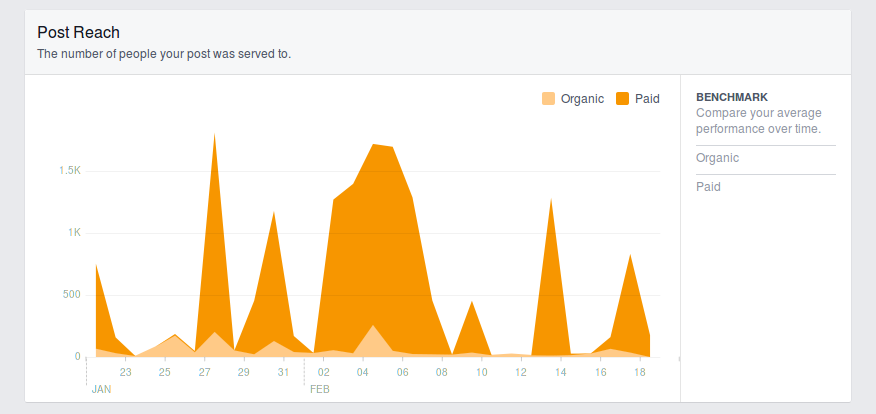Click the 10 date label on x-axis
Viewport: 876px width, 414px height.
[x=481, y=372]
